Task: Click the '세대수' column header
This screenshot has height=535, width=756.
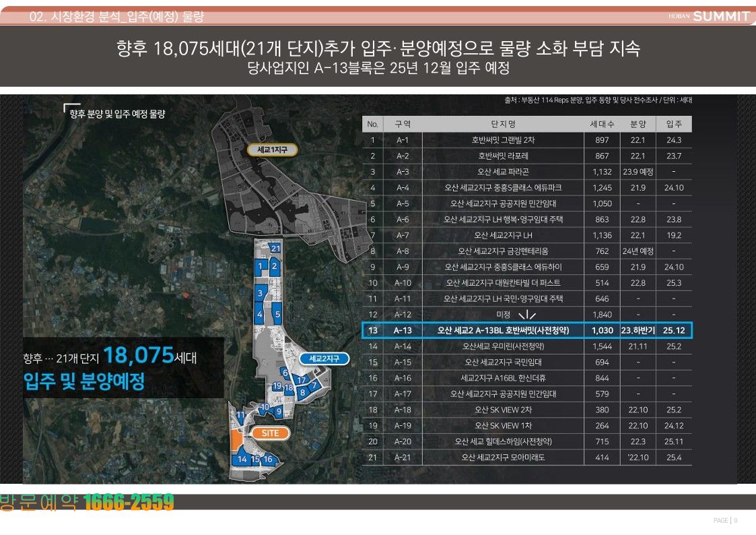Action: pos(603,124)
